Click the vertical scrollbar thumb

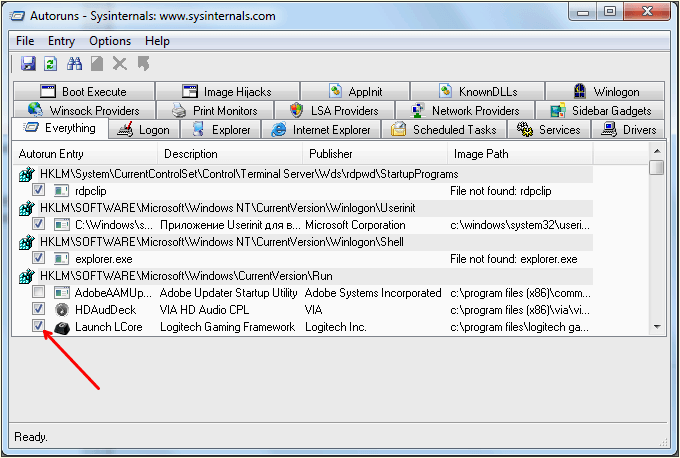point(657,167)
